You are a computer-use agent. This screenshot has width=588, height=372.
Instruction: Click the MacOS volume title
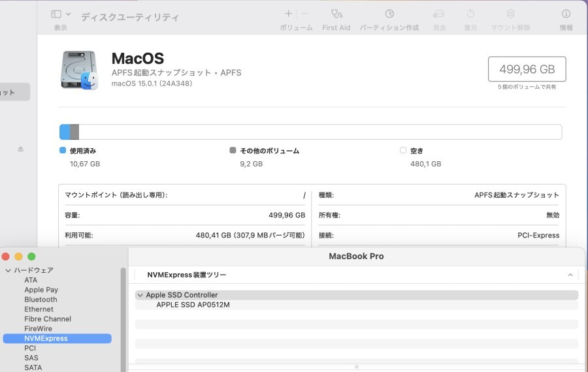click(x=138, y=59)
